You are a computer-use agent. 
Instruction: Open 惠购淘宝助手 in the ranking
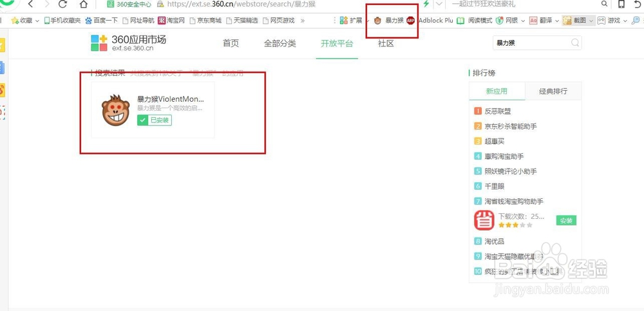tap(504, 156)
